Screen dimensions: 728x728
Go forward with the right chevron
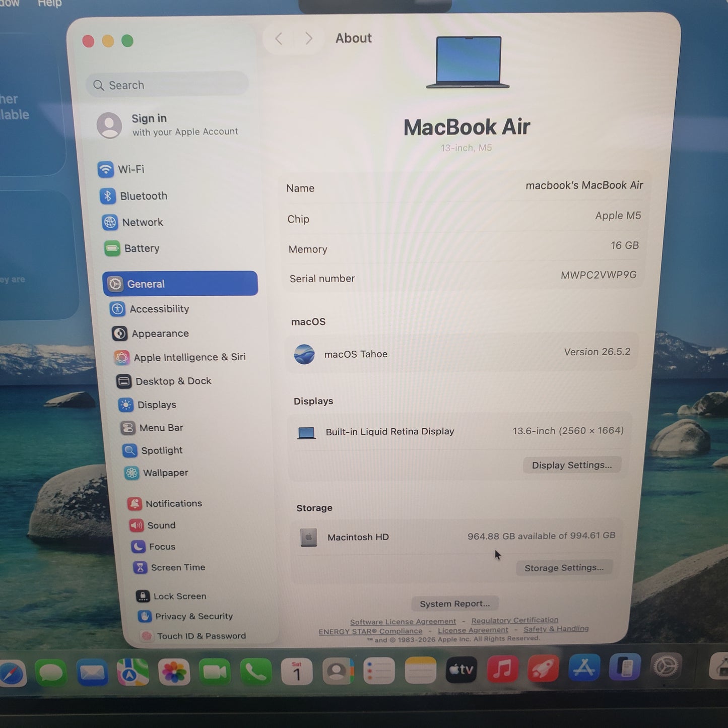309,38
